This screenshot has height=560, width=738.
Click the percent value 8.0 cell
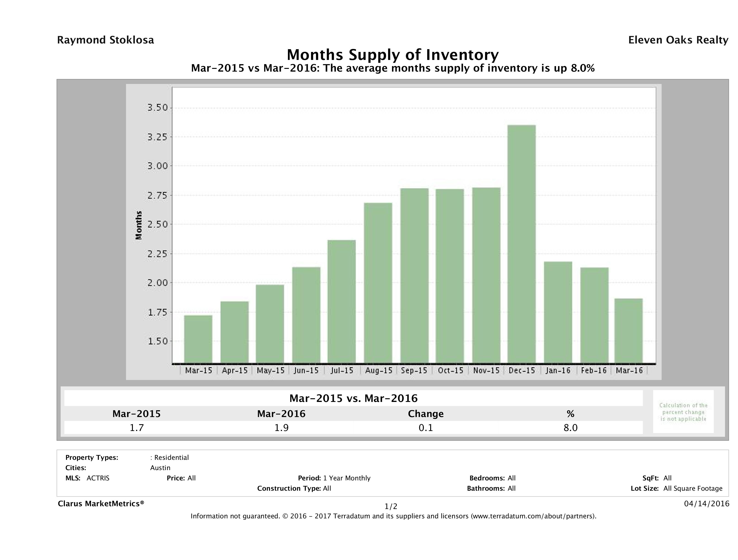pyautogui.click(x=570, y=428)
